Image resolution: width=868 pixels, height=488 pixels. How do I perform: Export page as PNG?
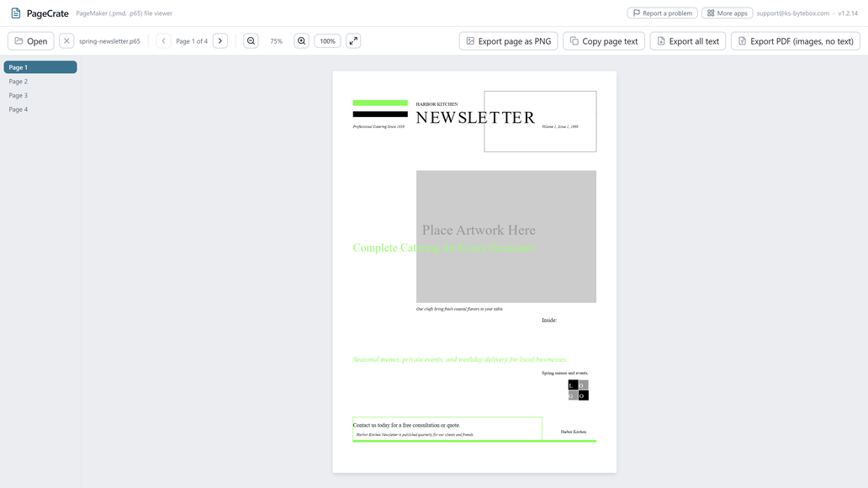pyautogui.click(x=508, y=41)
